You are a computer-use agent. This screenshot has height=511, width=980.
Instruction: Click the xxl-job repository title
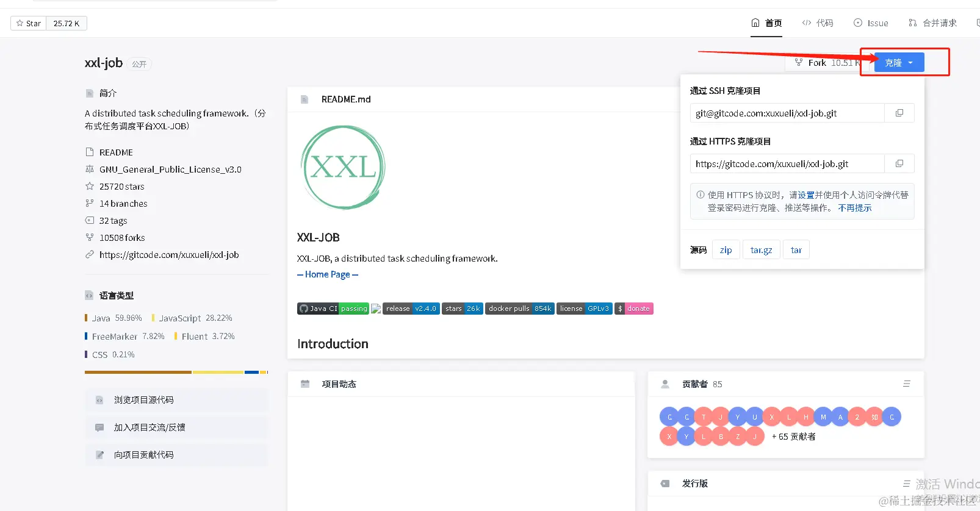click(104, 63)
